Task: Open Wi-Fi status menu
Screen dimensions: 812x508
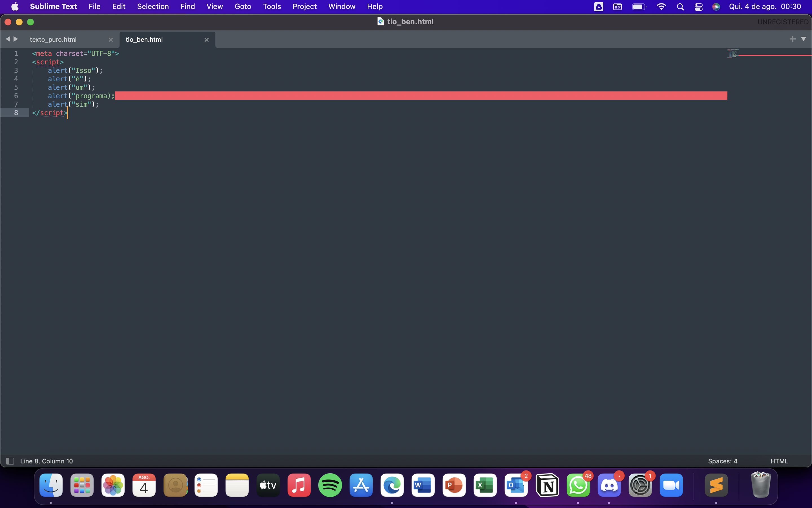Action: coord(661,7)
